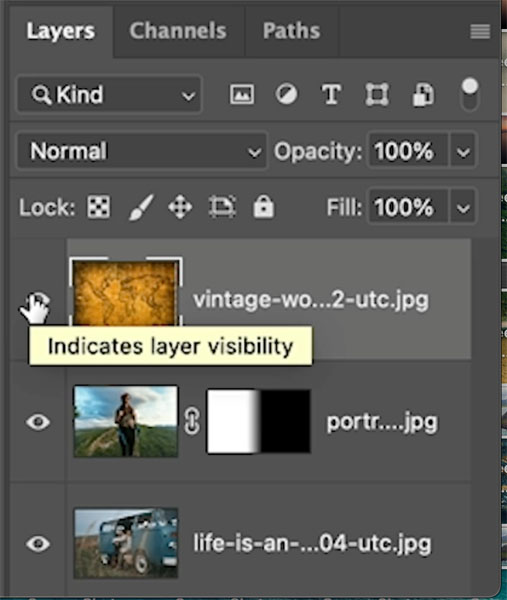Lock transparent pixels checkerboard icon
Image resolution: width=507 pixels, height=600 pixels.
tap(98, 207)
